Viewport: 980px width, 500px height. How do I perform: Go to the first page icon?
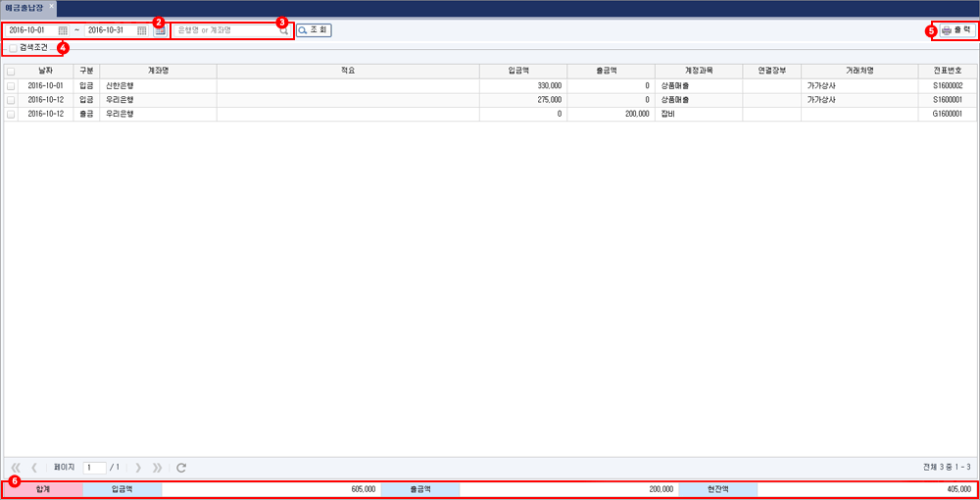click(x=17, y=467)
